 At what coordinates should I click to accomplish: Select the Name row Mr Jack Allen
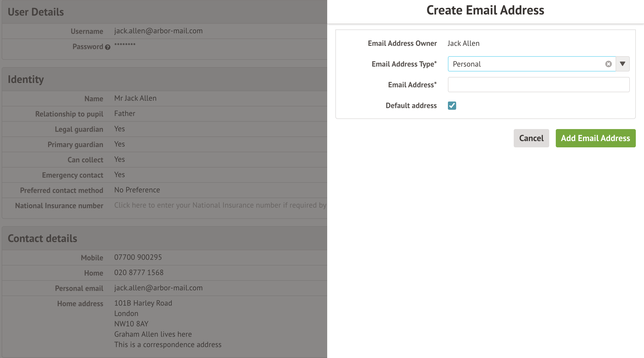point(135,98)
